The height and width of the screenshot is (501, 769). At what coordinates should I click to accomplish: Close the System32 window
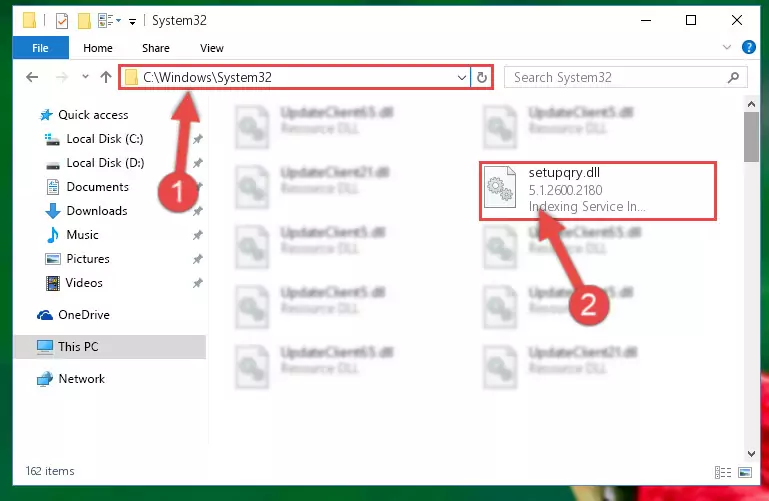point(737,21)
